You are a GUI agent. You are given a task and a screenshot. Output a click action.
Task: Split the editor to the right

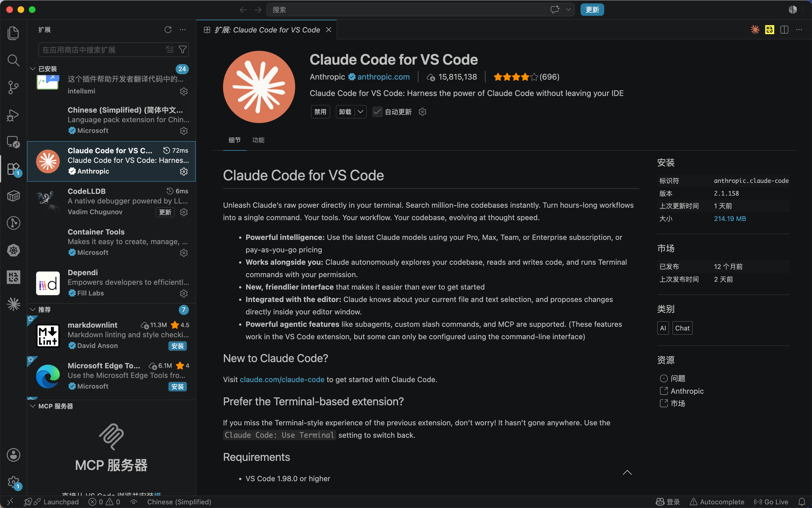pyautogui.click(x=784, y=30)
